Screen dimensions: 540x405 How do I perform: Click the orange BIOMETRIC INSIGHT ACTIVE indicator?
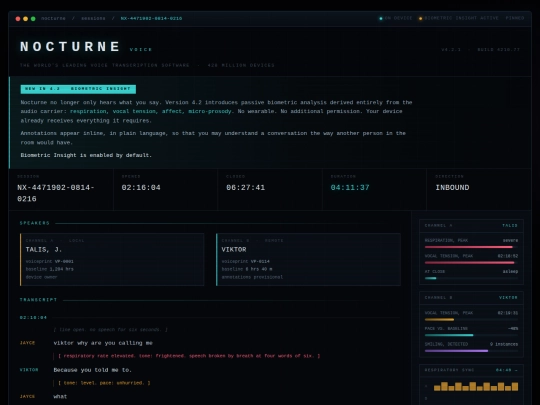click(x=459, y=18)
